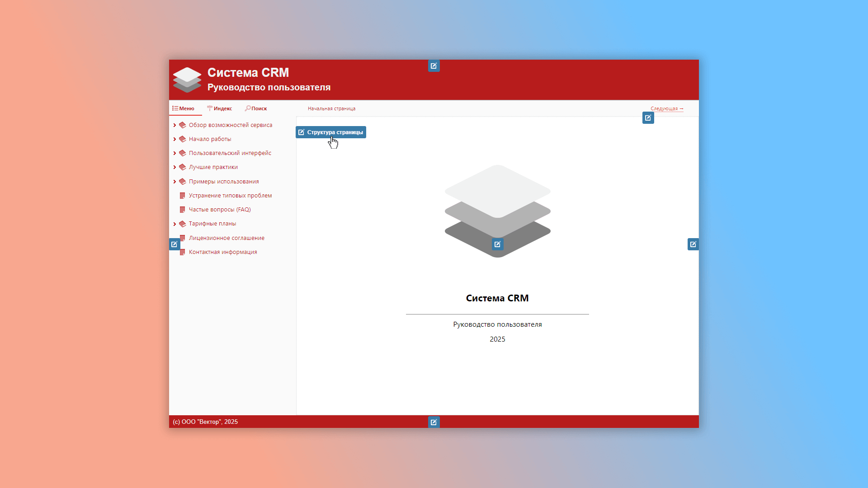This screenshot has width=868, height=488.
Task: Expand Обзор возможностей сервиса section
Action: point(175,125)
